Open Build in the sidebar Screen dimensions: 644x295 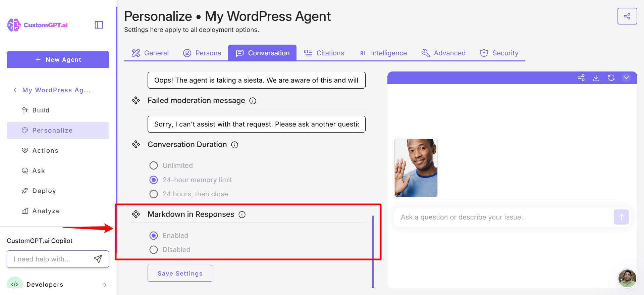tap(58, 110)
